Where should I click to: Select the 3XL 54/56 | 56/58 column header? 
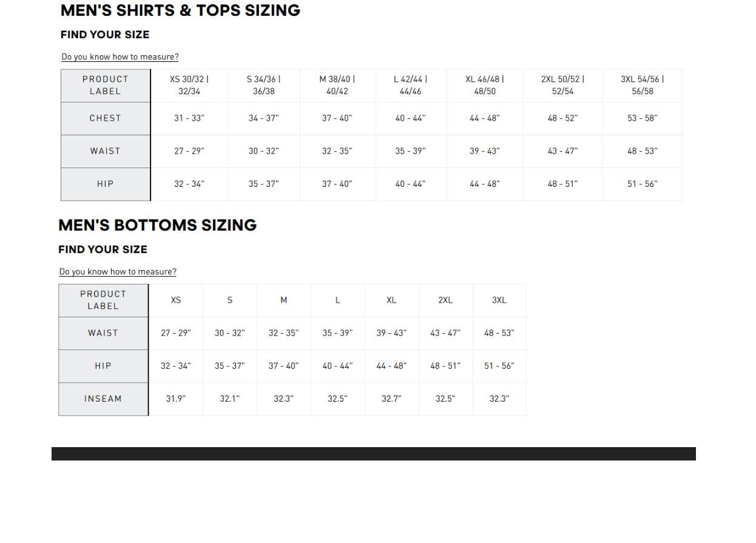pyautogui.click(x=642, y=86)
